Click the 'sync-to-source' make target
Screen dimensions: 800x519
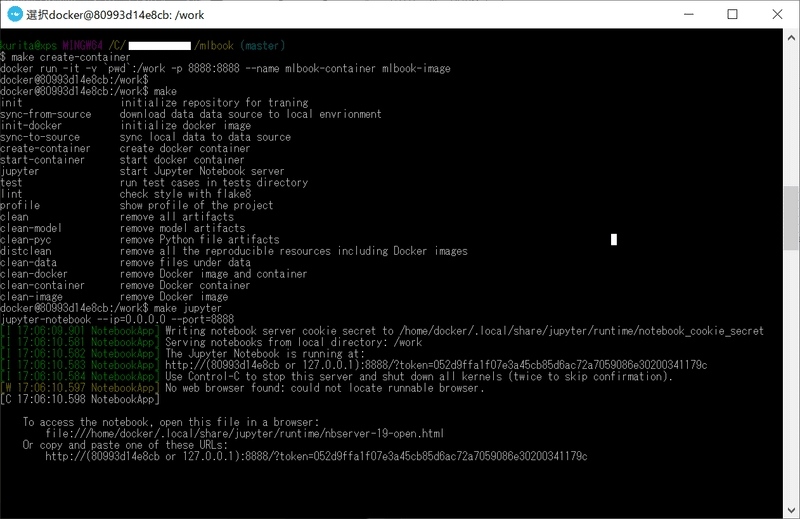[40, 137]
